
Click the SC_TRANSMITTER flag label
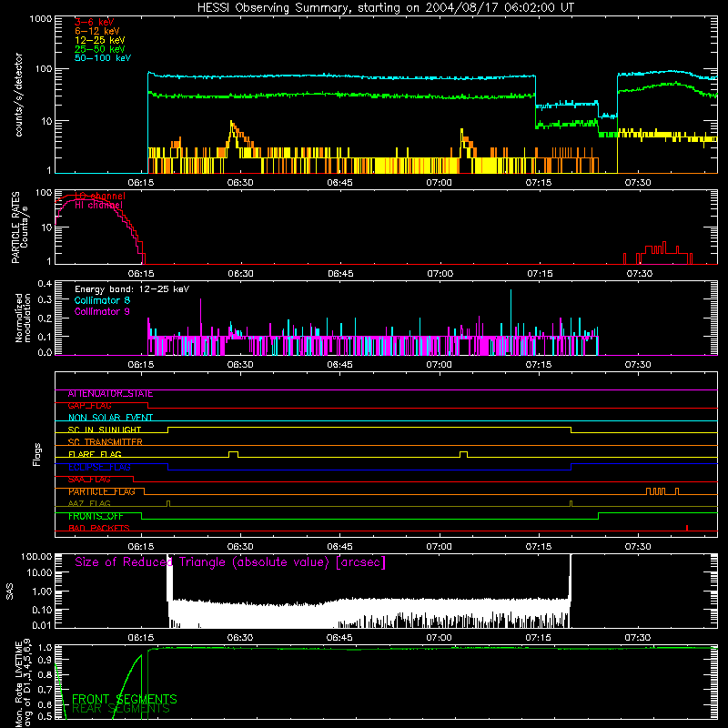106,442
